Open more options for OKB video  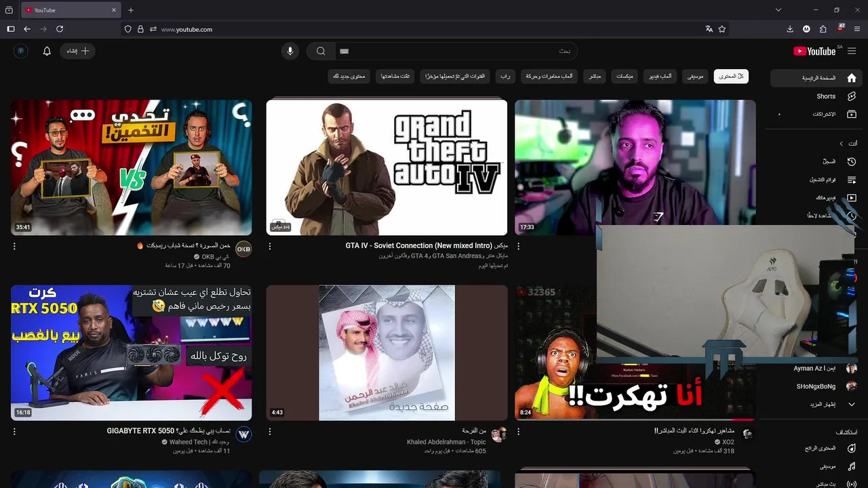pos(15,247)
